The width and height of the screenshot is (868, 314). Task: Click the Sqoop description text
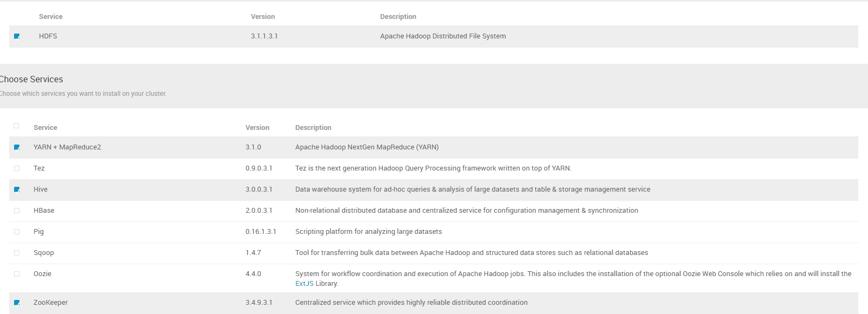coord(472,253)
